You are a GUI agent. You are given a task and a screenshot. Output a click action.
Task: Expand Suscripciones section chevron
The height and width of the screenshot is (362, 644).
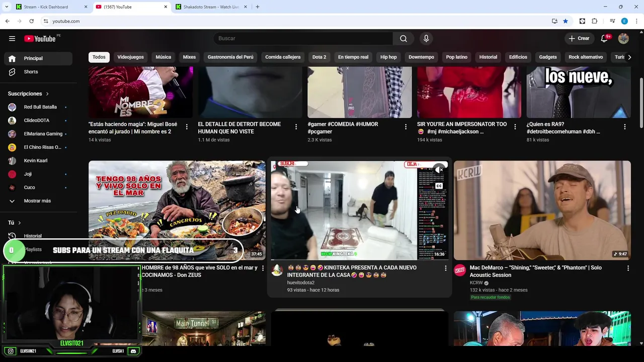click(x=47, y=94)
